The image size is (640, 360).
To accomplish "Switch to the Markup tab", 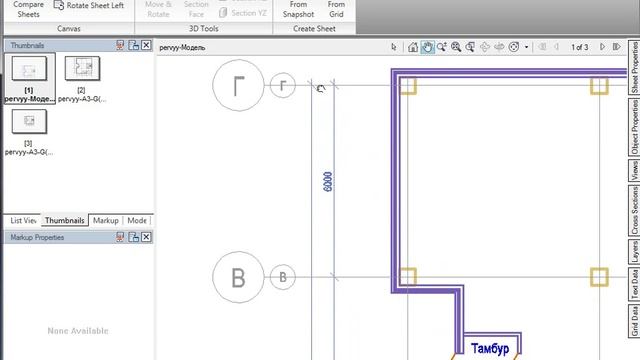I will pyautogui.click(x=106, y=220).
